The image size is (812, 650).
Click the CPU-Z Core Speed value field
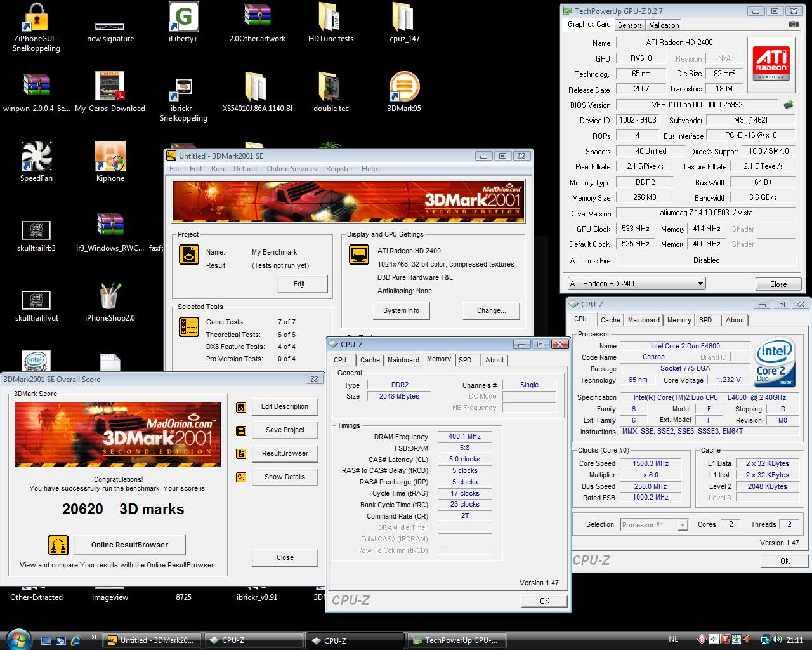click(651, 464)
